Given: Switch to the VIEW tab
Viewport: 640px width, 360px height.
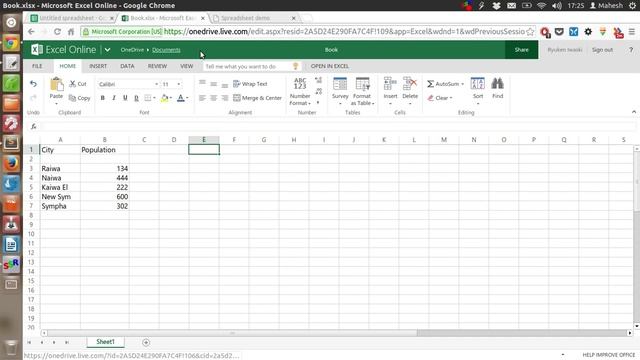Looking at the screenshot, I should (x=187, y=66).
